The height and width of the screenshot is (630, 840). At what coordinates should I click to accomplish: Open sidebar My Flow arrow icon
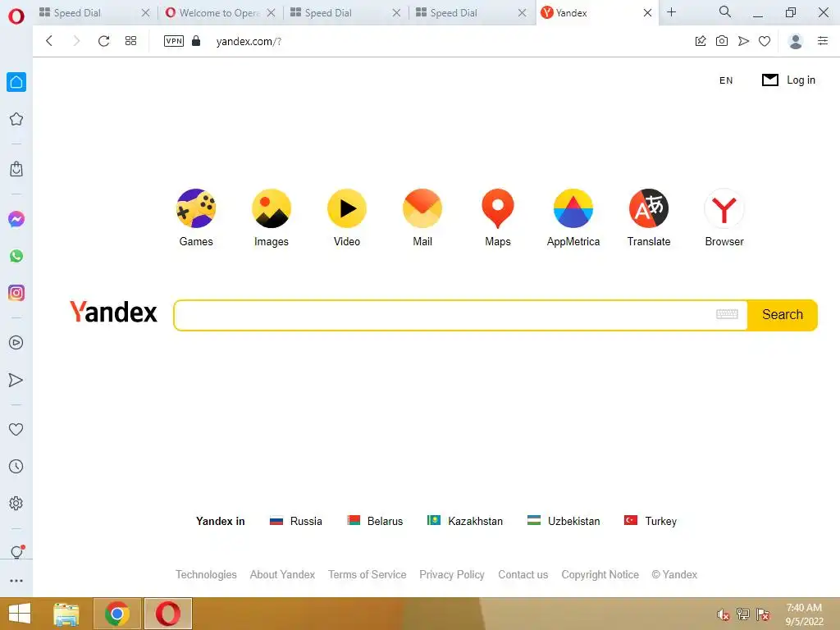coord(16,380)
